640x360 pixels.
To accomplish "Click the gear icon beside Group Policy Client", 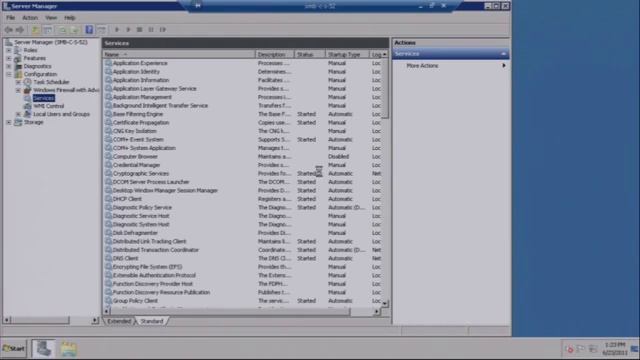I will (108, 301).
